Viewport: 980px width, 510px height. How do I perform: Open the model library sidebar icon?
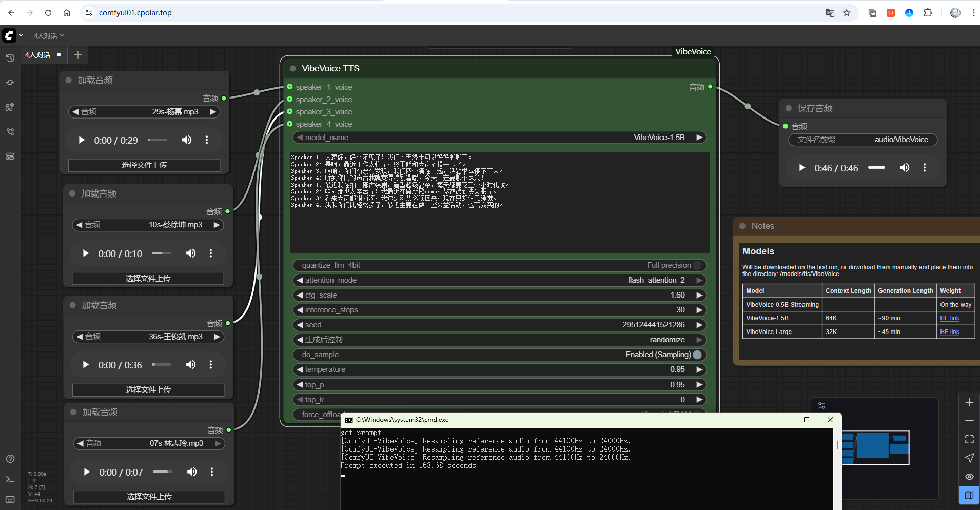10,107
